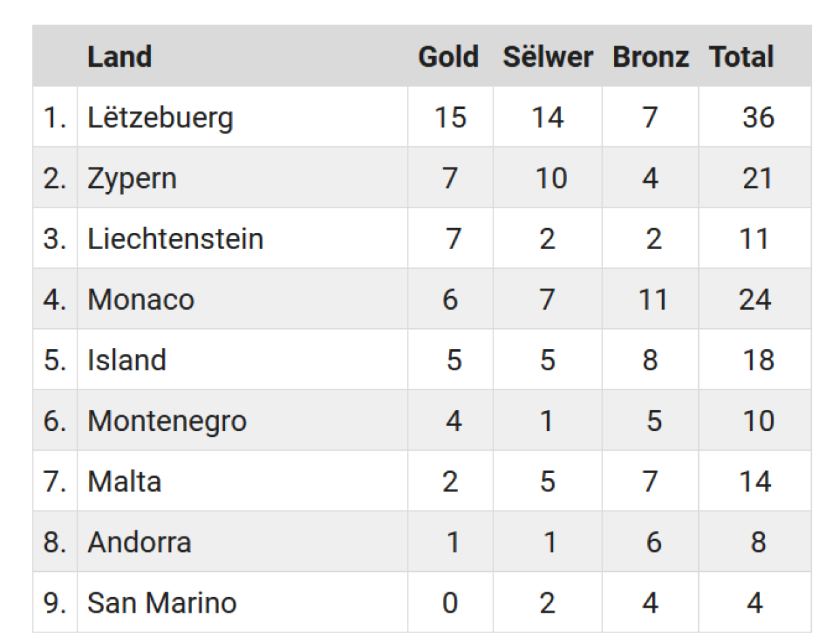Select the Total column header
This screenshot has width=833, height=644.
coord(741,57)
